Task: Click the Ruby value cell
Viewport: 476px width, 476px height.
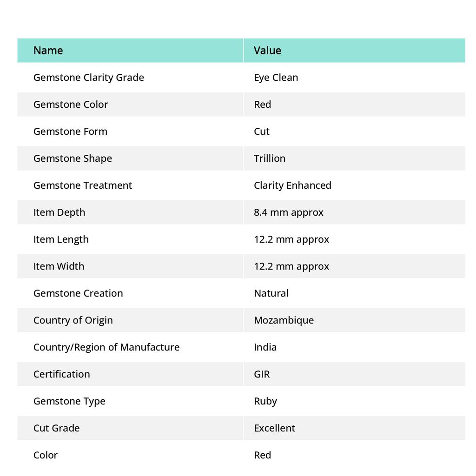Action: click(x=265, y=401)
